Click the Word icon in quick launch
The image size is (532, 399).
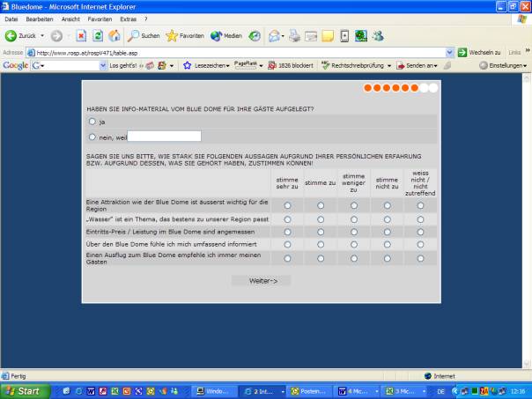91,391
